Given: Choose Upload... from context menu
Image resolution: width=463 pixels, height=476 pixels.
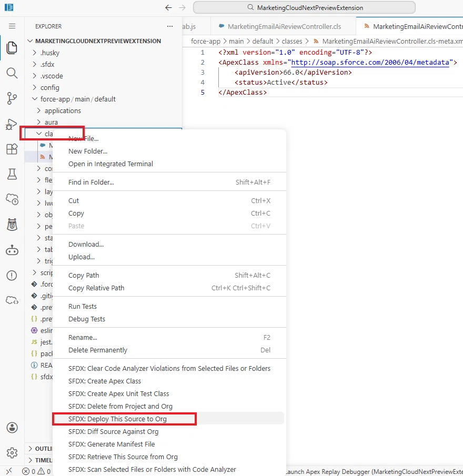Looking at the screenshot, I should click(169, 257).
